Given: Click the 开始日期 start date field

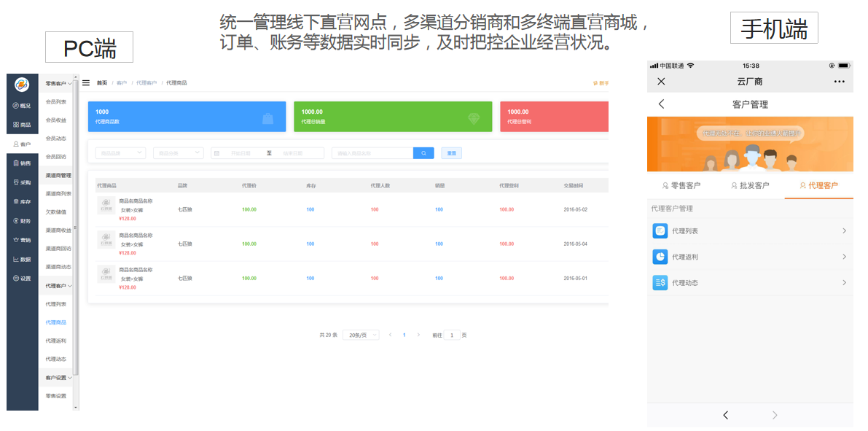Looking at the screenshot, I should [x=241, y=153].
